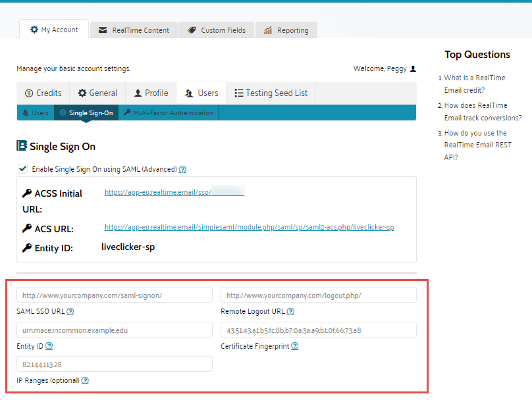Click help icon next to SAML SSO URL

click(70, 312)
